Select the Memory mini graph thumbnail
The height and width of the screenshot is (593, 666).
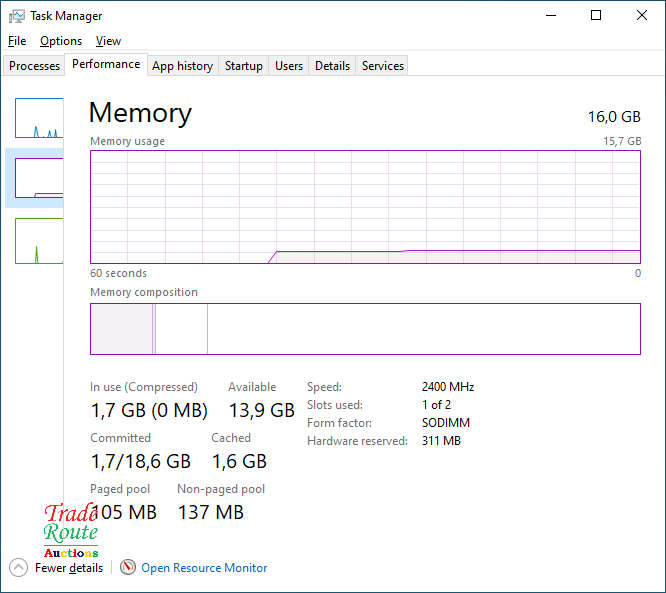[39, 178]
